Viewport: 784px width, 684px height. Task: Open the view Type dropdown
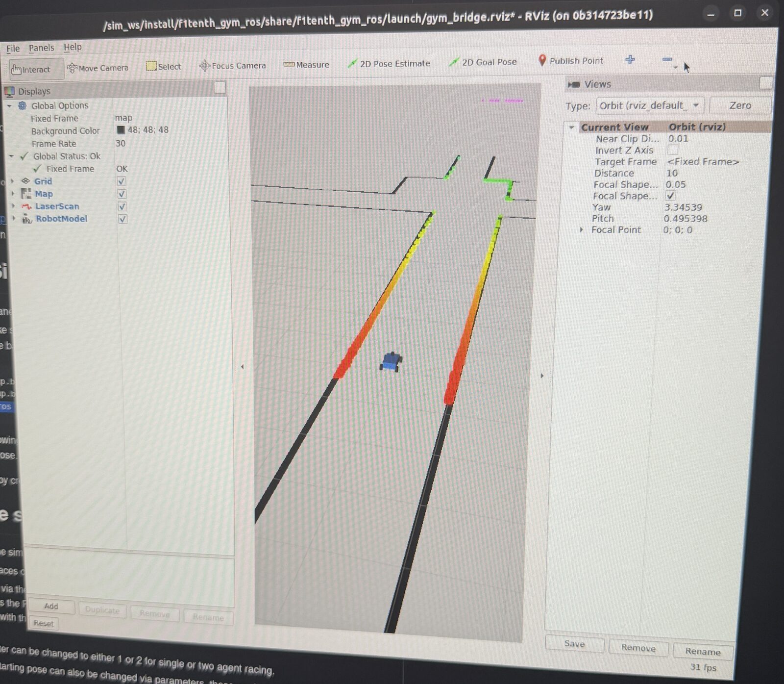650,105
